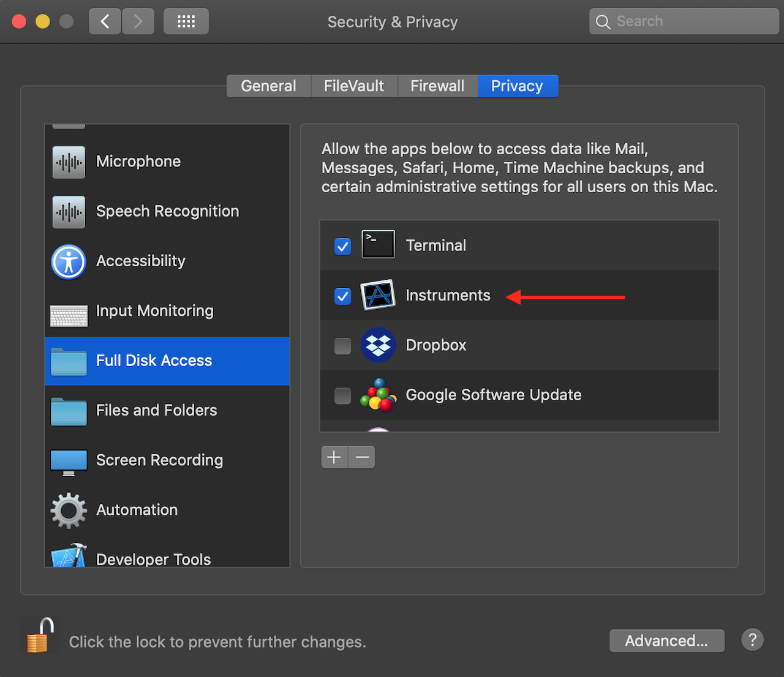784x677 pixels.
Task: Click the Accessibility figure icon
Action: (69, 261)
